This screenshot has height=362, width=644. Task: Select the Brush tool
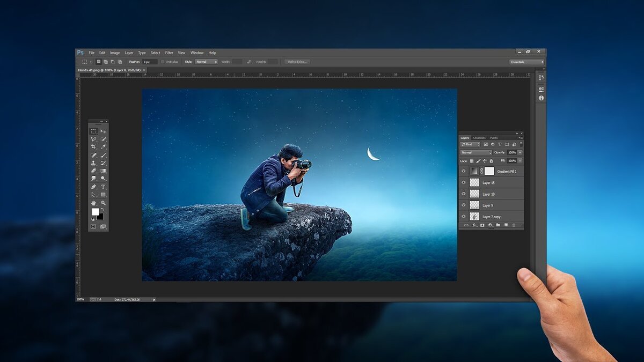(103, 156)
